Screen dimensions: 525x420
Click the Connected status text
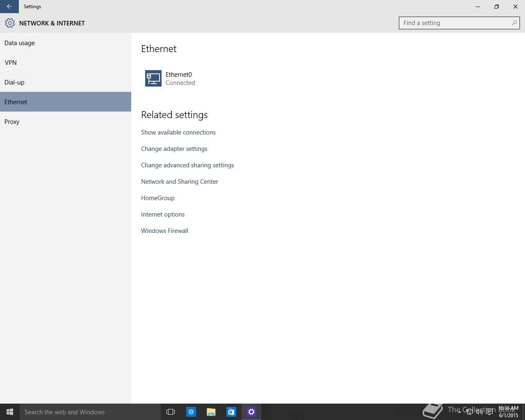point(180,83)
